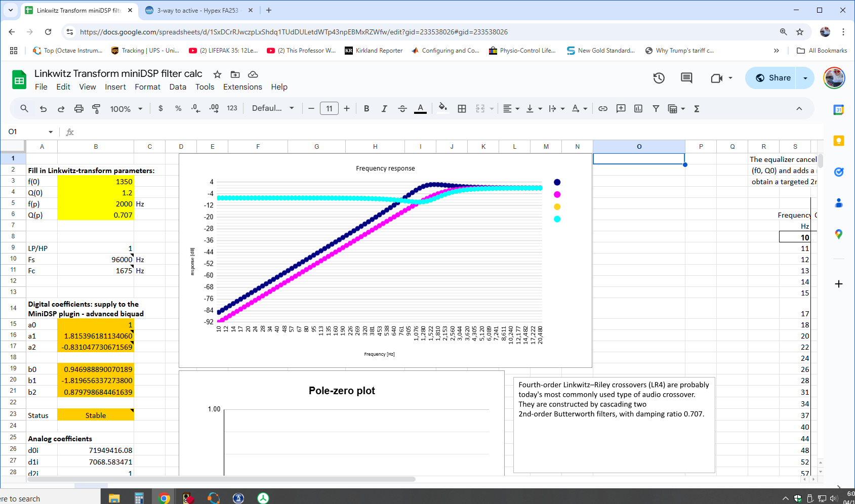Image resolution: width=855 pixels, height=504 pixels.
Task: Open all comments icon
Action: click(x=686, y=78)
